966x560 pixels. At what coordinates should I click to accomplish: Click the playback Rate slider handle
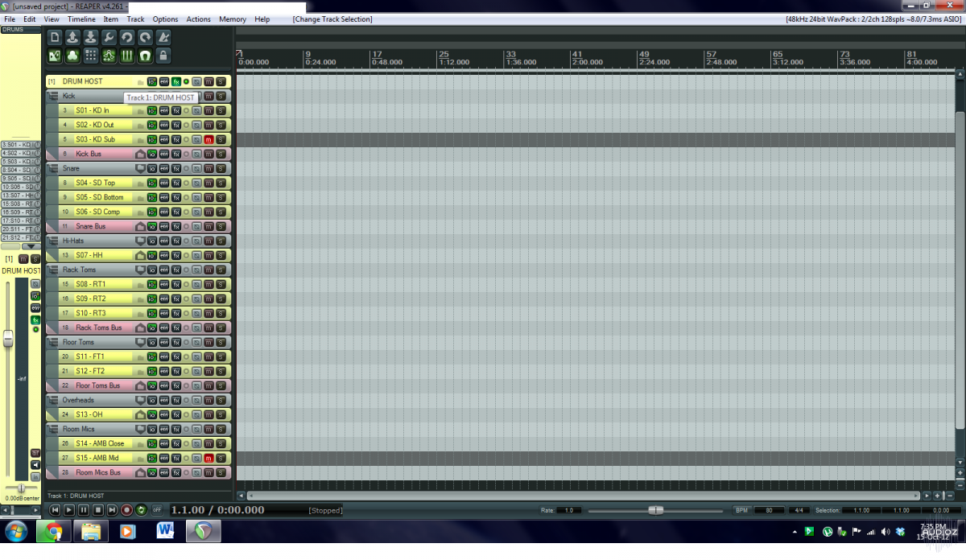coord(656,510)
